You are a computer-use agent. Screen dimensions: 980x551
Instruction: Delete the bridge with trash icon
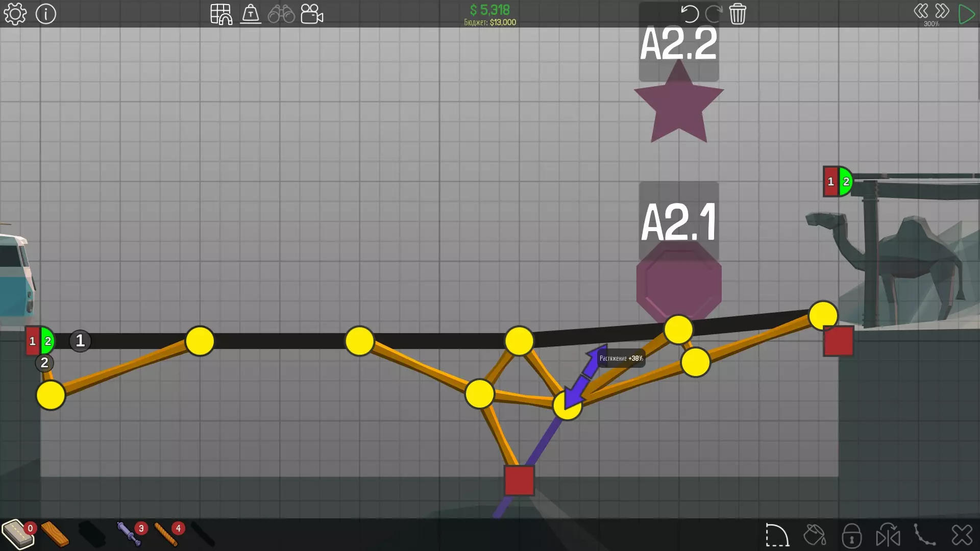tap(738, 14)
